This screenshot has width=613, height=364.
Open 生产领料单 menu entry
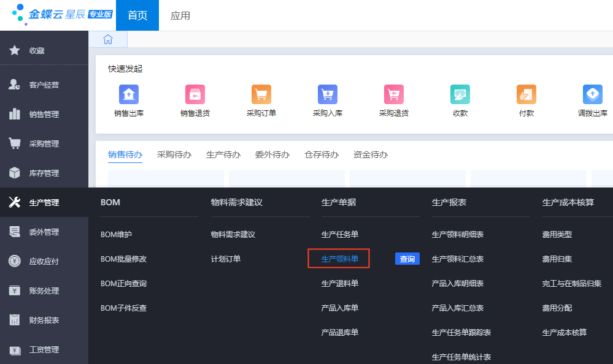(340, 259)
